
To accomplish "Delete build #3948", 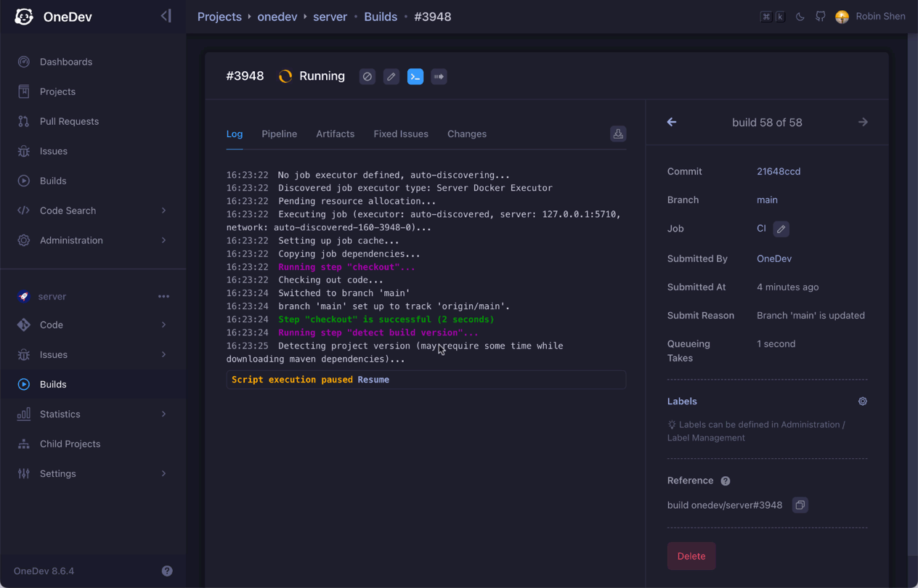I will pos(691,555).
